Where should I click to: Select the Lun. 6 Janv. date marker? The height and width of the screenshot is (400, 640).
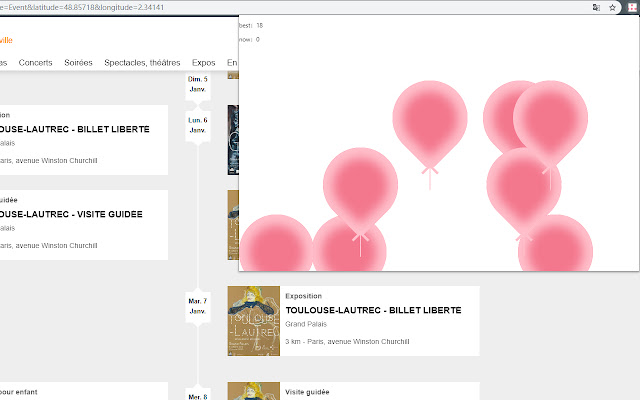[198, 125]
